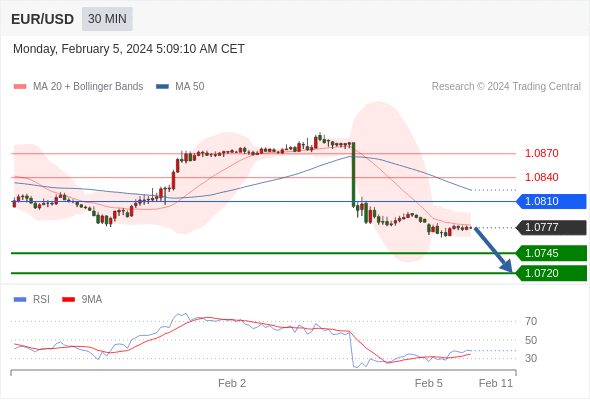Click the Research Trading Central copyright text
Image resolution: width=590 pixels, height=400 pixels.
pos(506,87)
